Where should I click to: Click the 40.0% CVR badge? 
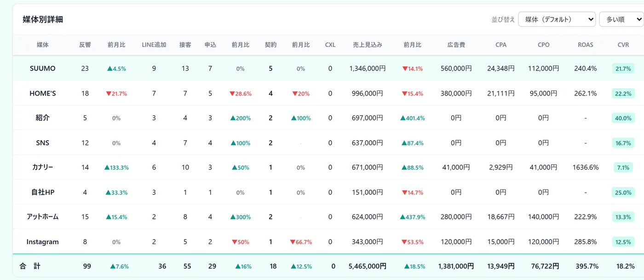623,118
